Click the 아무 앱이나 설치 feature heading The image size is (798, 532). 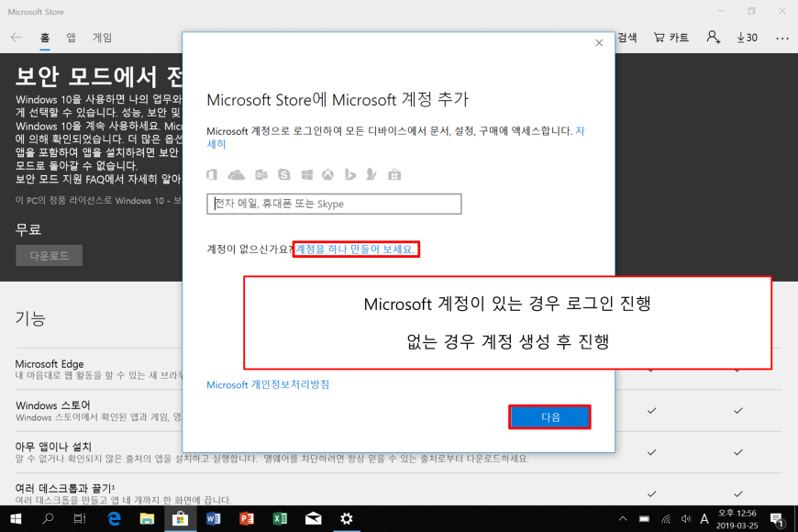click(53, 447)
